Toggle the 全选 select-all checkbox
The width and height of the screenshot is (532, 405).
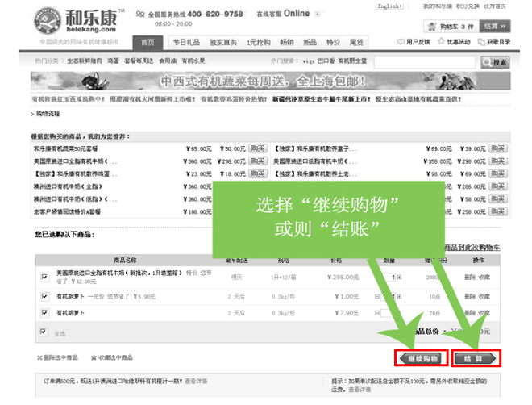coord(44,332)
